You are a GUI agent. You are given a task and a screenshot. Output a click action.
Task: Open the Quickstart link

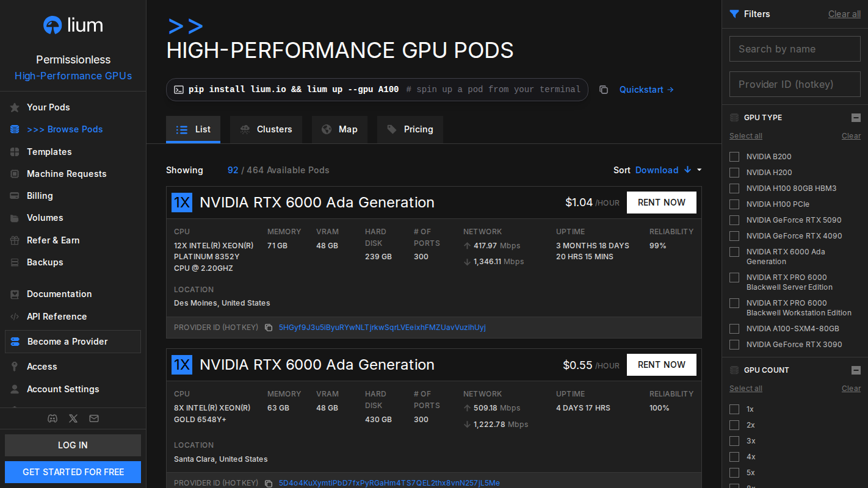[646, 90]
